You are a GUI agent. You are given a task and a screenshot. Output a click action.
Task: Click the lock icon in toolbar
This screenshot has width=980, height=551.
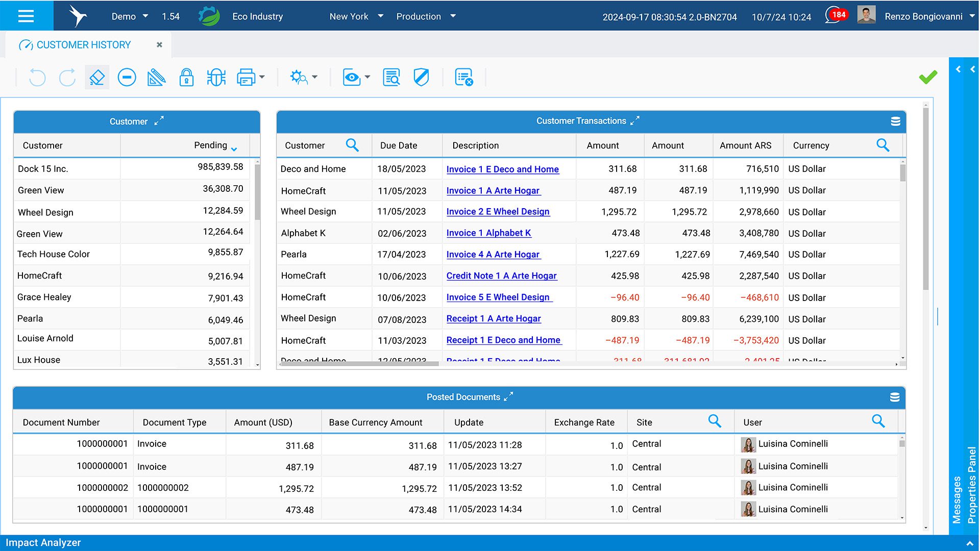[x=186, y=78]
